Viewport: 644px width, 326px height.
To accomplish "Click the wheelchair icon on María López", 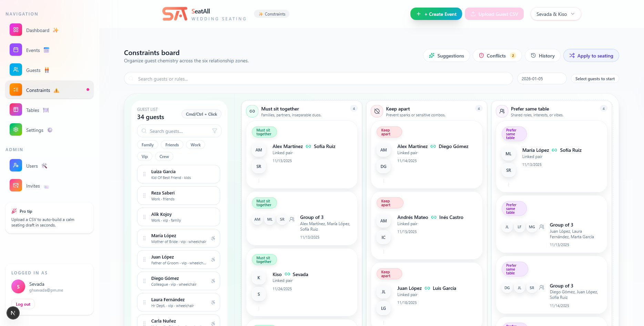I will point(214,238).
